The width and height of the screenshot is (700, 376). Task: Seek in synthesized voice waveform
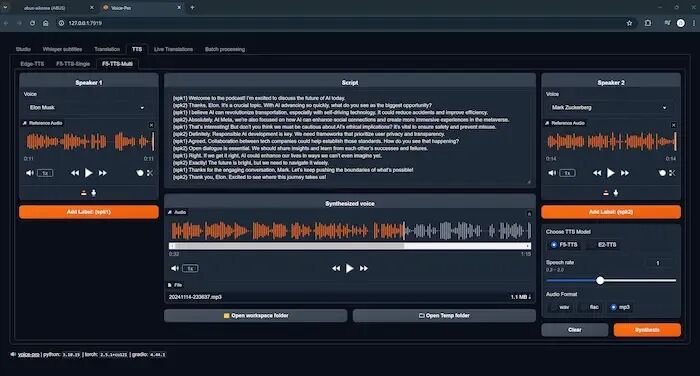tap(351, 231)
